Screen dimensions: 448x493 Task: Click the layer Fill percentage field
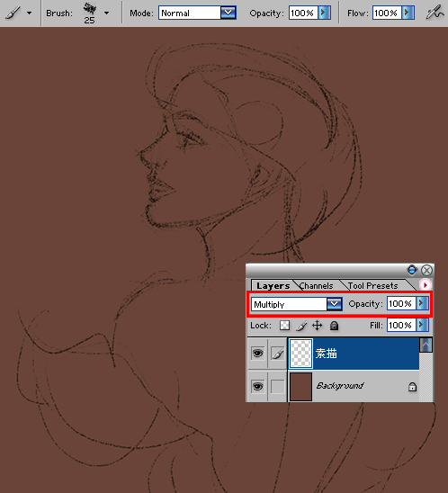401,325
